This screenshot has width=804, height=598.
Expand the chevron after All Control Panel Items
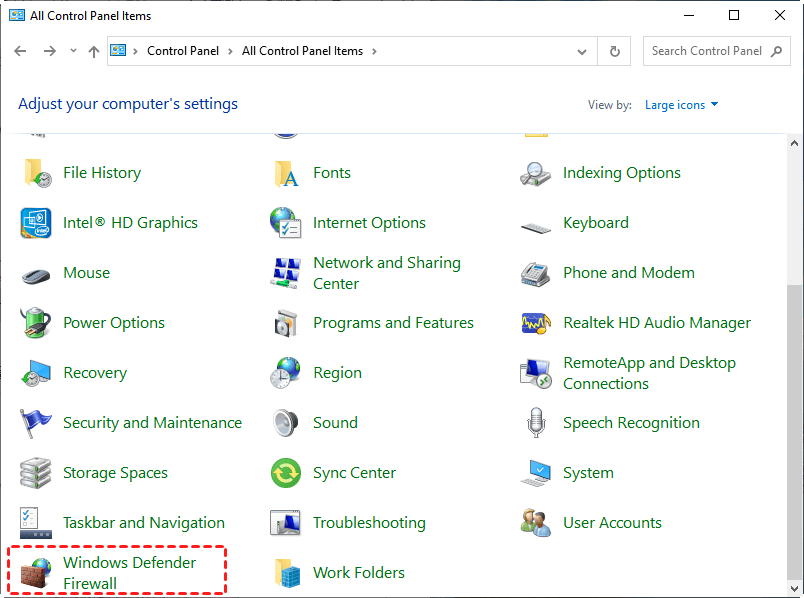click(x=374, y=51)
